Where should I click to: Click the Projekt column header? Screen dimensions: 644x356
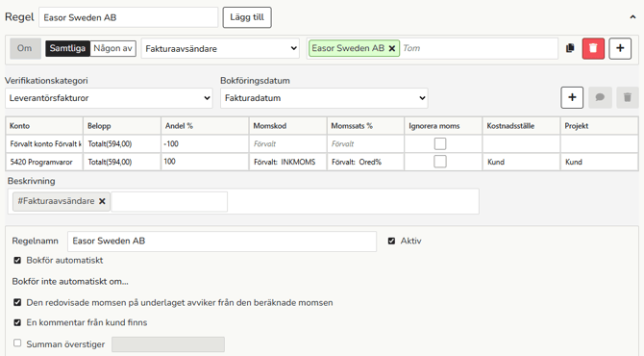pyautogui.click(x=599, y=126)
